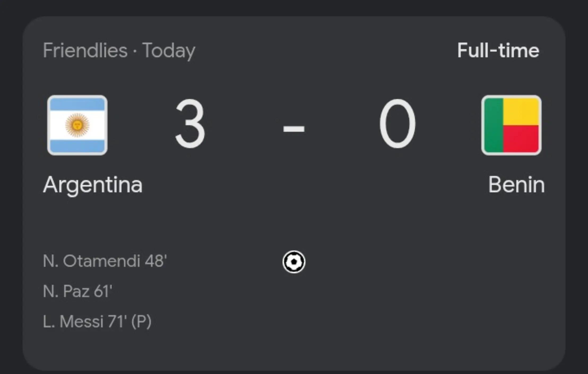Viewport: 588px width, 374px height.
Task: Click N. Otamendi 48' goal entry
Action: pos(105,261)
